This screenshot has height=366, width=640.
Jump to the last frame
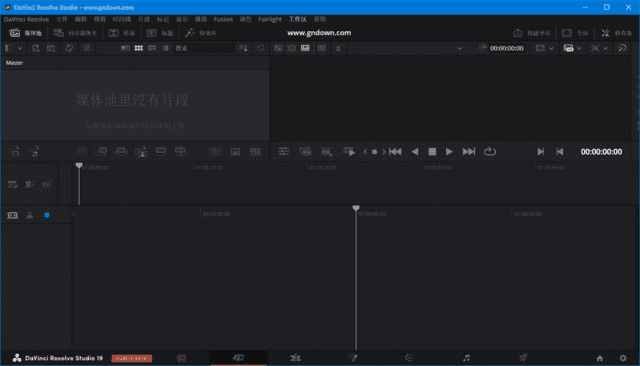coord(469,152)
